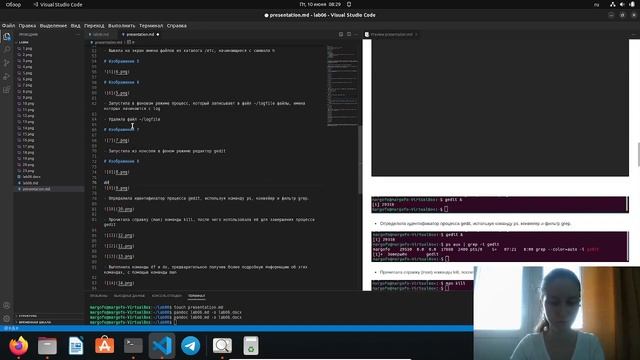The image size is (640, 360).
Task: Open 21.png in the Explorer tree
Action: click(28, 171)
